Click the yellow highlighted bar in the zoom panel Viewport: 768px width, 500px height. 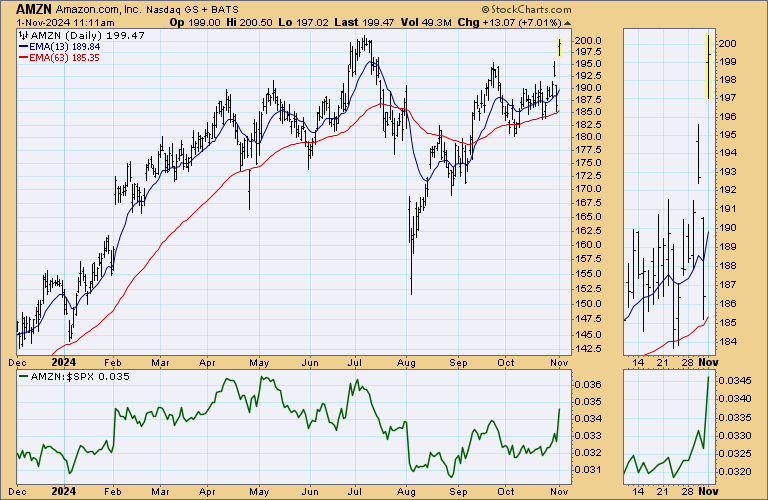point(708,67)
